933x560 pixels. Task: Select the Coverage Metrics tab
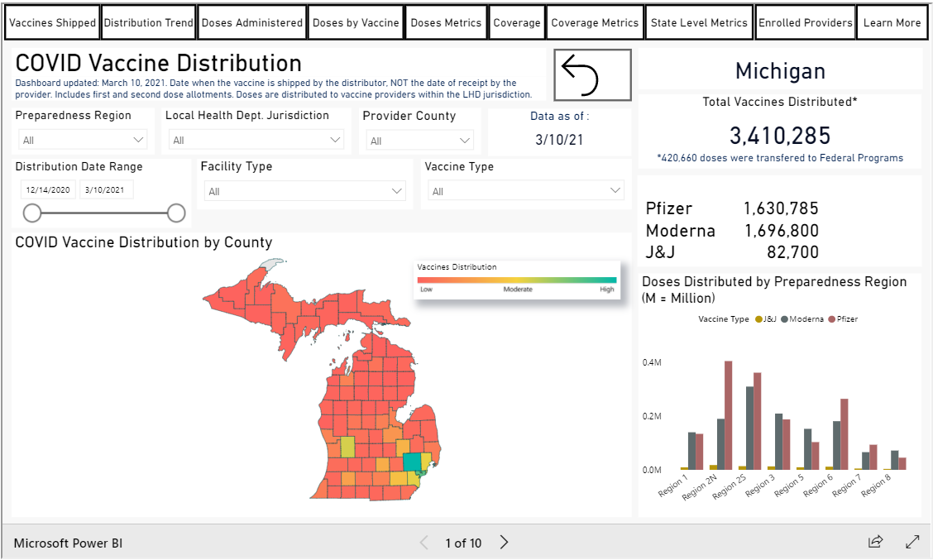tap(595, 22)
